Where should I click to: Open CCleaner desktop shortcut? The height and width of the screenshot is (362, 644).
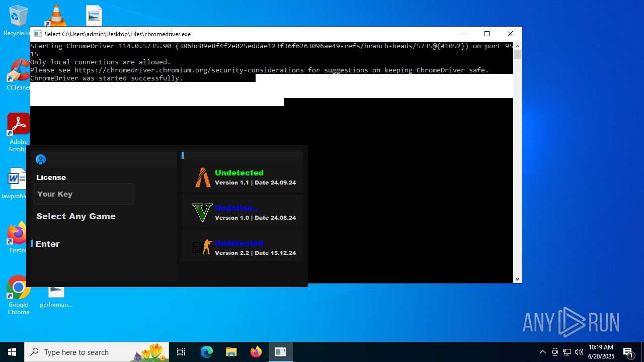pos(18,75)
